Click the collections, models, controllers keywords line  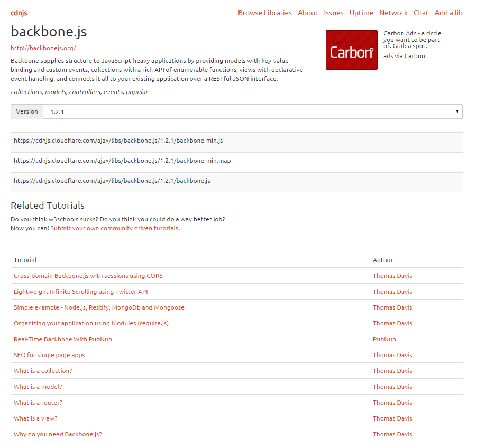point(79,92)
